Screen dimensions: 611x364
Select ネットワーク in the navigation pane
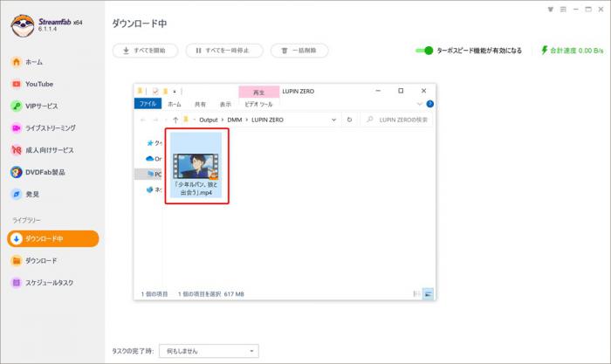tap(154, 189)
